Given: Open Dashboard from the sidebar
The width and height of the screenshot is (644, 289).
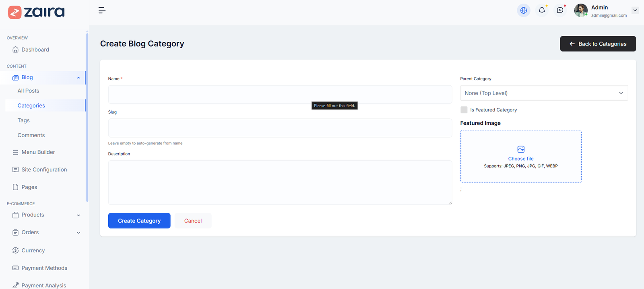Looking at the screenshot, I should click(x=35, y=50).
